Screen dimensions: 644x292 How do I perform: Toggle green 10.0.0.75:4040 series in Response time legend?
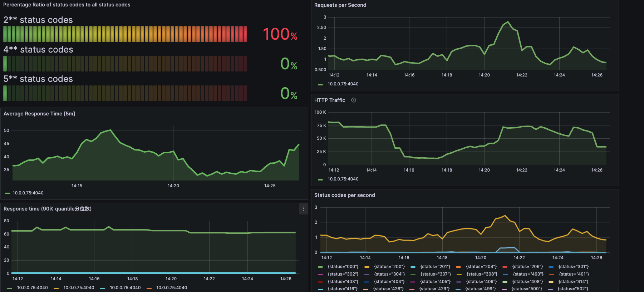coord(32,288)
